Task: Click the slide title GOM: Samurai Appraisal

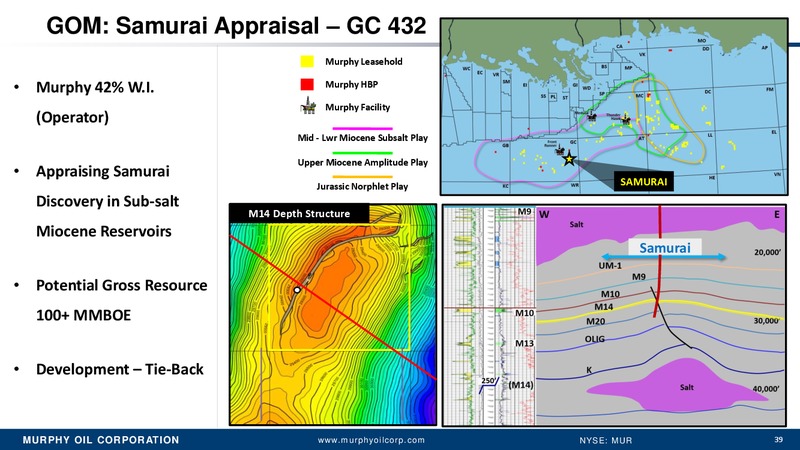Action: pos(236,25)
